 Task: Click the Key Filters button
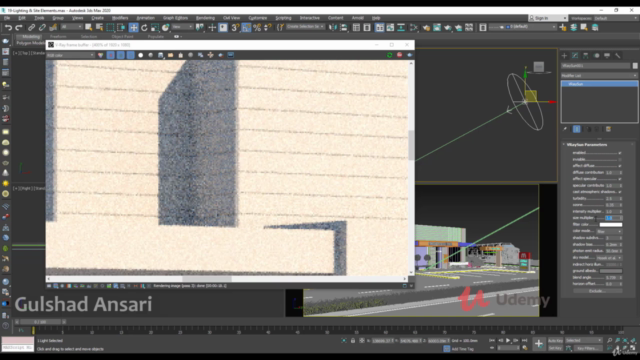588,348
